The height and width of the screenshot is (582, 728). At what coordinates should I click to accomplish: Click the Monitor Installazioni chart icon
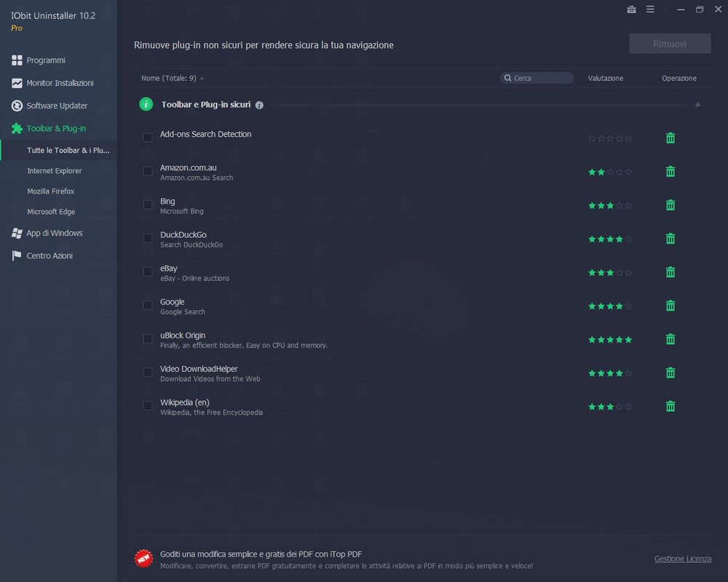pos(17,83)
